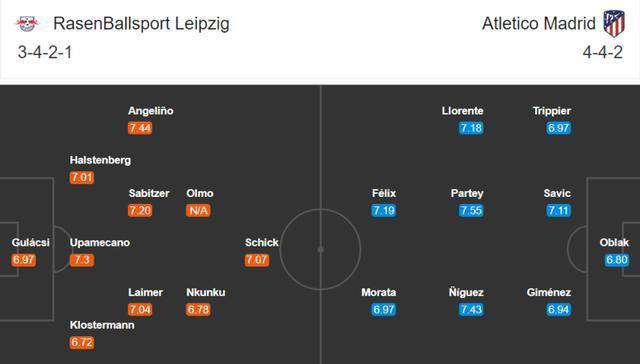The width and height of the screenshot is (640, 364).
Task: Open the Atletico Madrid team name link
Action: [539, 24]
